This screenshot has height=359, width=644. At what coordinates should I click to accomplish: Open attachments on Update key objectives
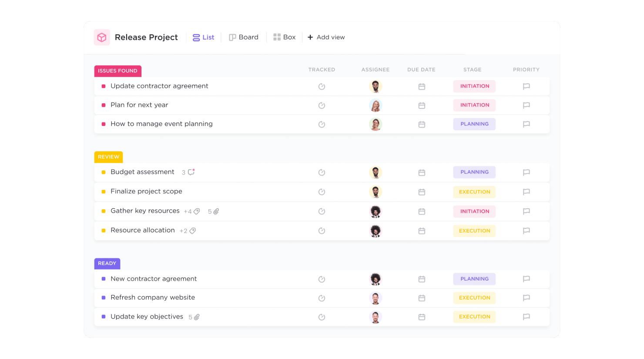[197, 317]
